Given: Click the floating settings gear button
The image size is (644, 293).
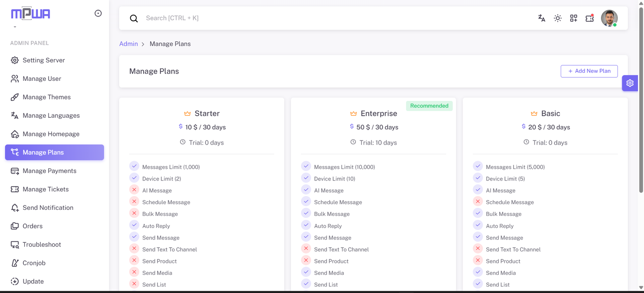Looking at the screenshot, I should coord(630,83).
